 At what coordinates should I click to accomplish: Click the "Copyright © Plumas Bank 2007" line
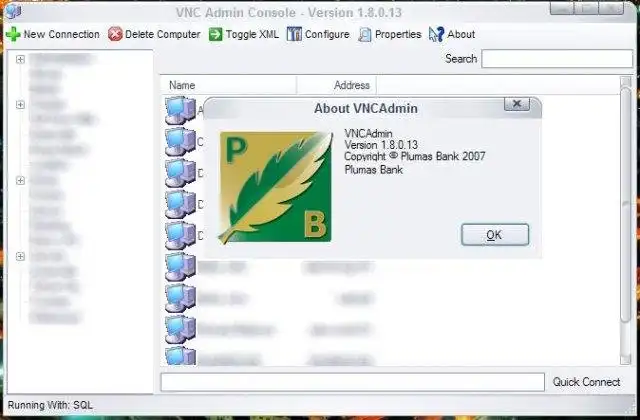415,156
